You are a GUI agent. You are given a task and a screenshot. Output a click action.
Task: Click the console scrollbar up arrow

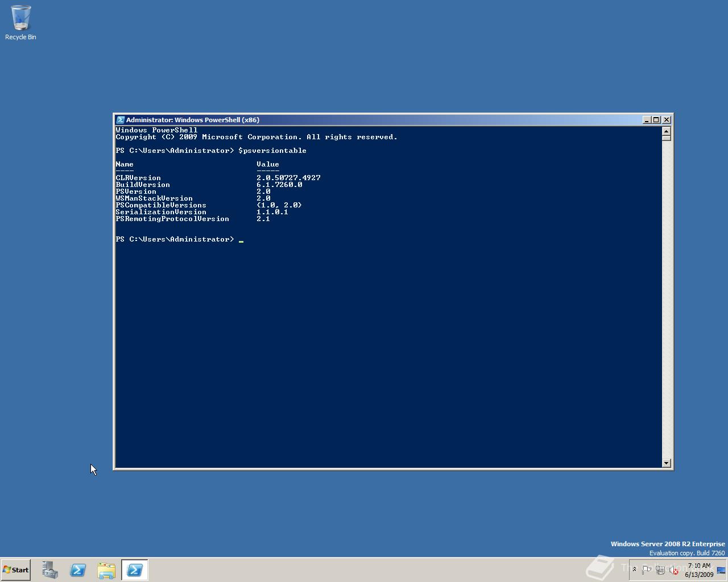667,131
